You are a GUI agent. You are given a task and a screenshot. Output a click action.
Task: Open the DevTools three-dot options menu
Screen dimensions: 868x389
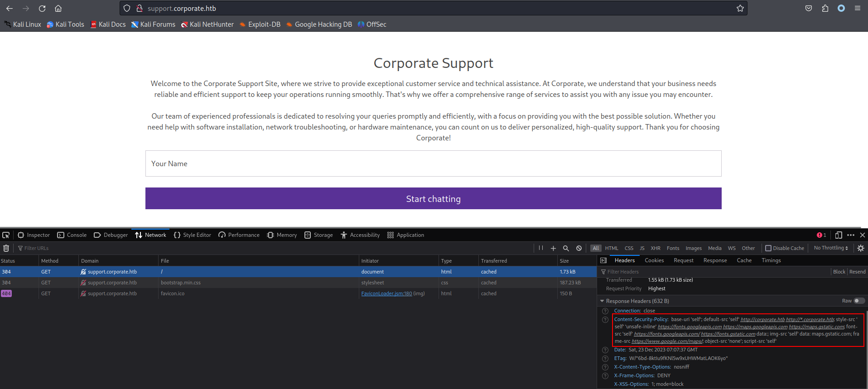851,235
